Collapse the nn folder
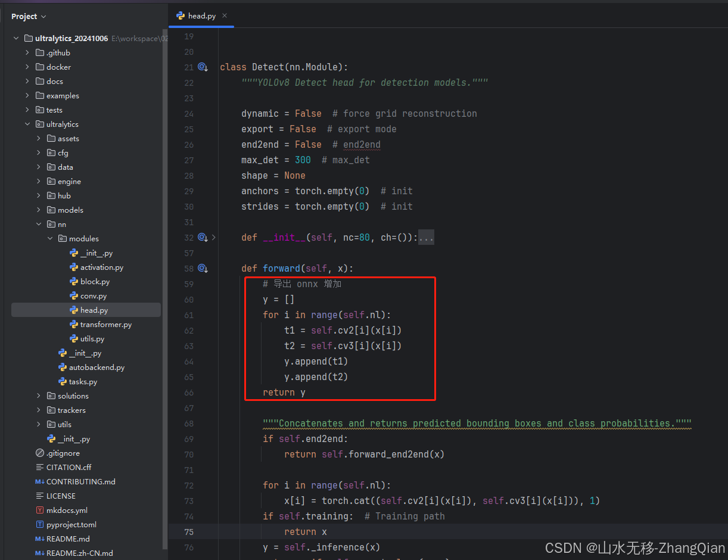This screenshot has width=728, height=560. click(x=39, y=224)
